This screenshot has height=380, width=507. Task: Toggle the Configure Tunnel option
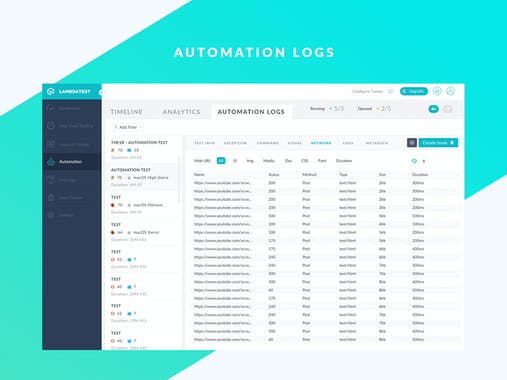click(x=390, y=91)
